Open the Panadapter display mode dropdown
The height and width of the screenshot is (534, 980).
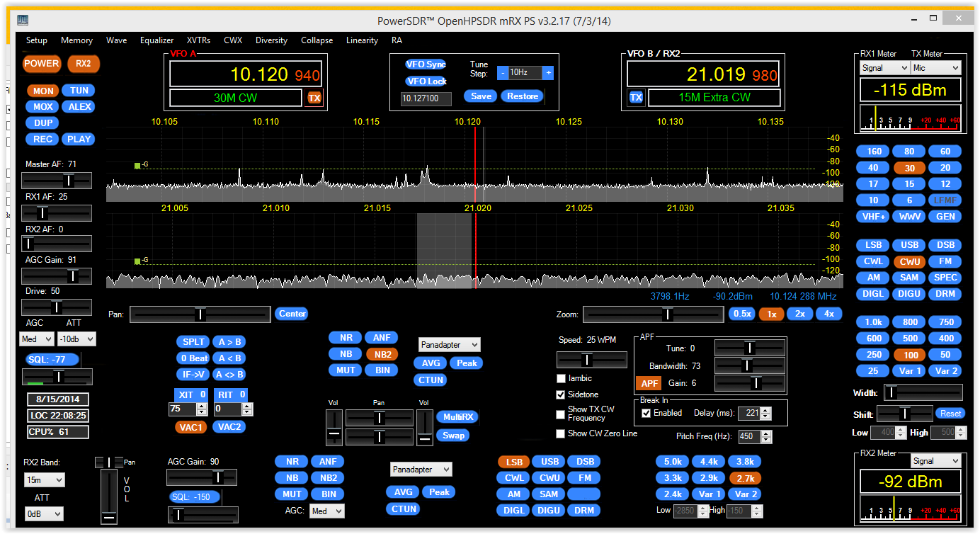point(449,344)
